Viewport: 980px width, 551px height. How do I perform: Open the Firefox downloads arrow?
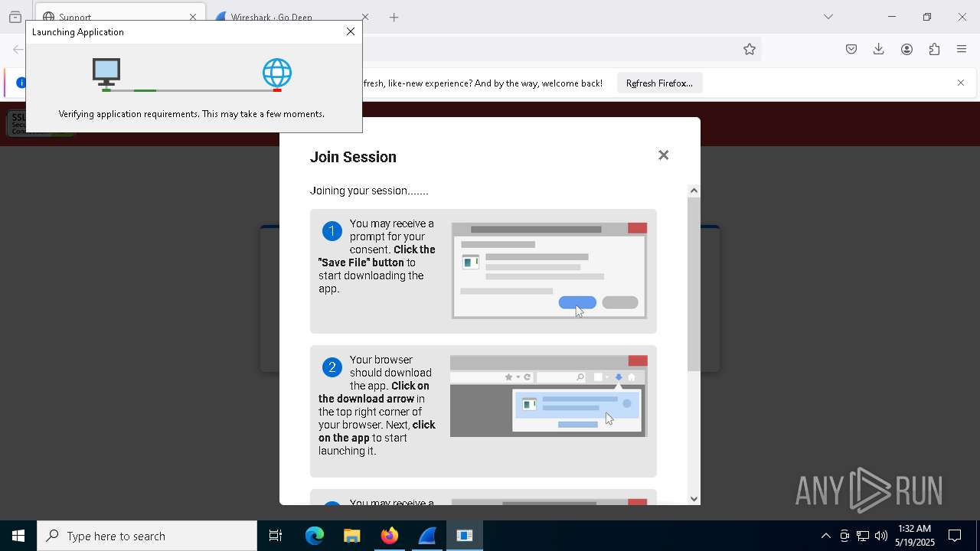[x=879, y=49]
